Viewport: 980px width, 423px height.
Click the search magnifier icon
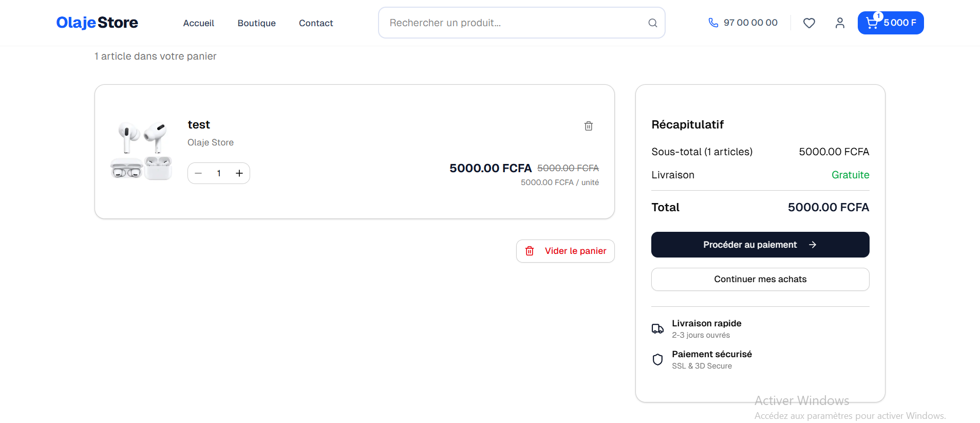point(652,23)
